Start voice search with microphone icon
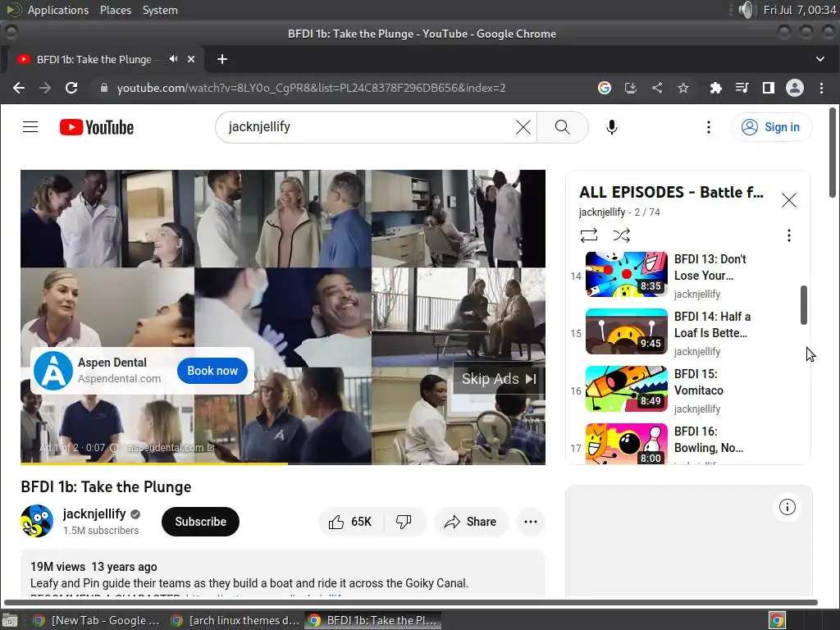 coord(611,127)
